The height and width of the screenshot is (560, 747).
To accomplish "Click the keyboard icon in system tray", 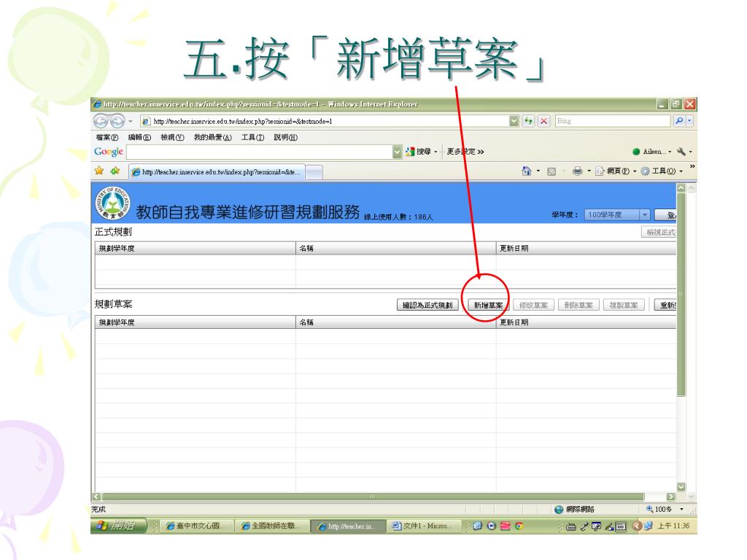I will (x=571, y=526).
